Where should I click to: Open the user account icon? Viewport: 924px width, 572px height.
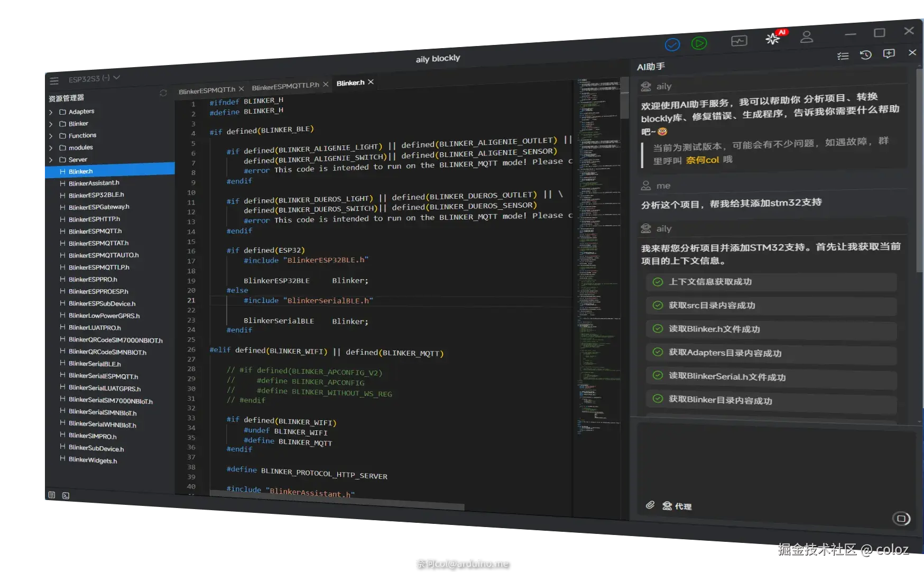tap(807, 37)
